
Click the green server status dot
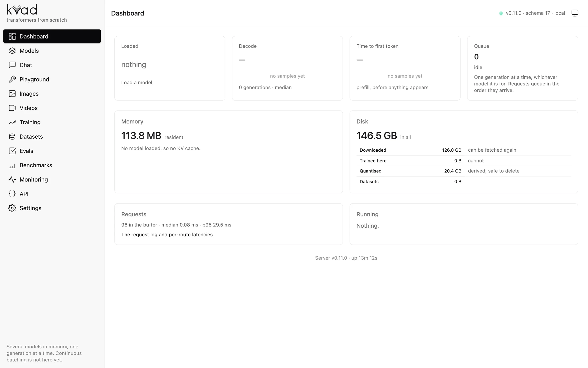(x=501, y=13)
